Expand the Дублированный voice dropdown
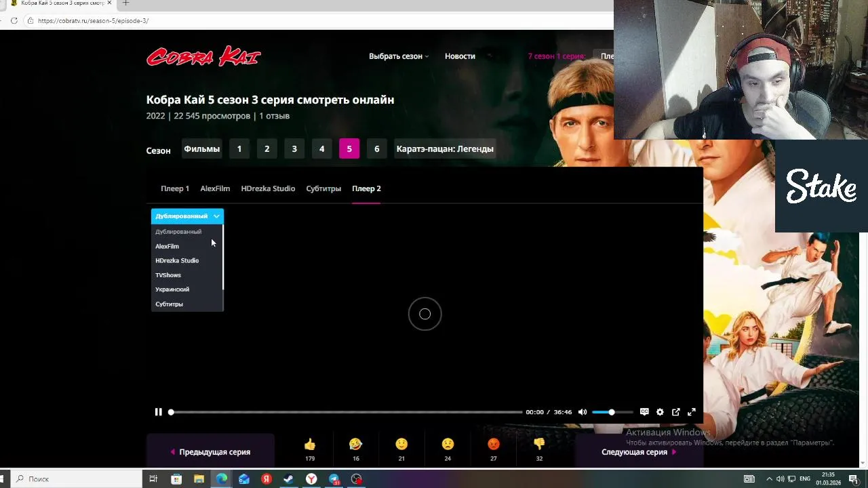The width and height of the screenshot is (868, 488). [187, 216]
